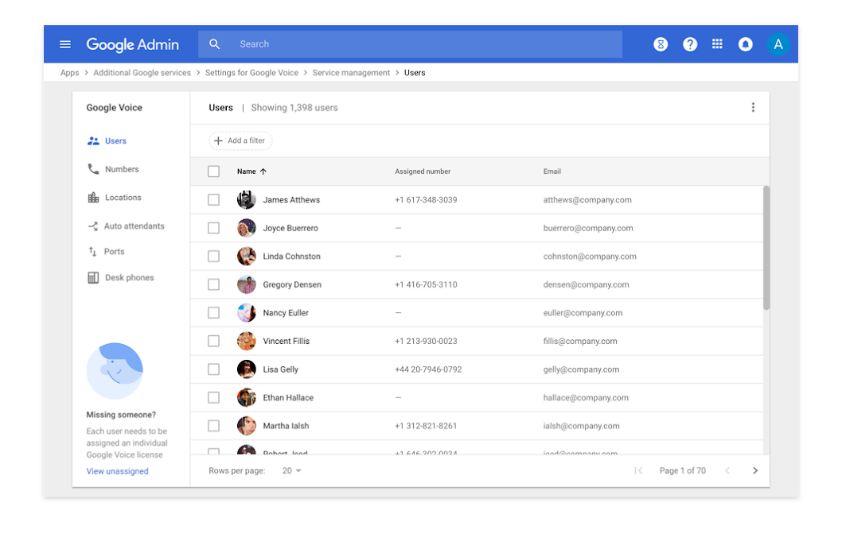
Task: Click number +1 617-348-3039
Action: tap(426, 199)
